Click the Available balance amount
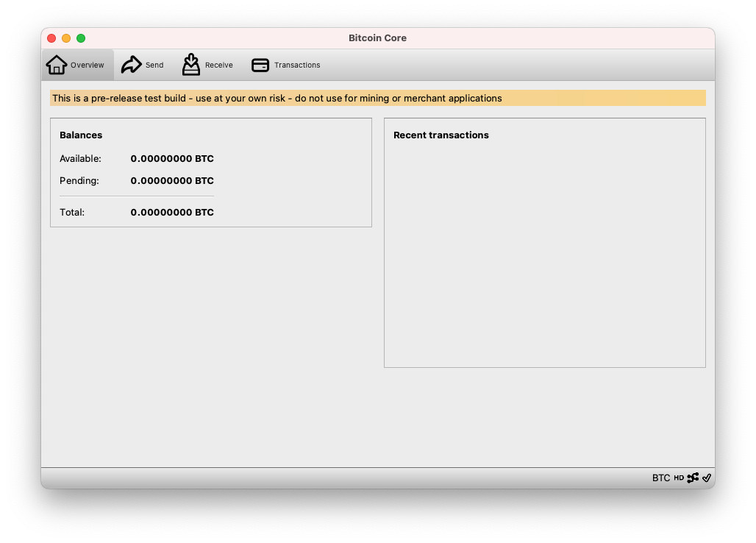This screenshot has width=756, height=543. coord(172,158)
